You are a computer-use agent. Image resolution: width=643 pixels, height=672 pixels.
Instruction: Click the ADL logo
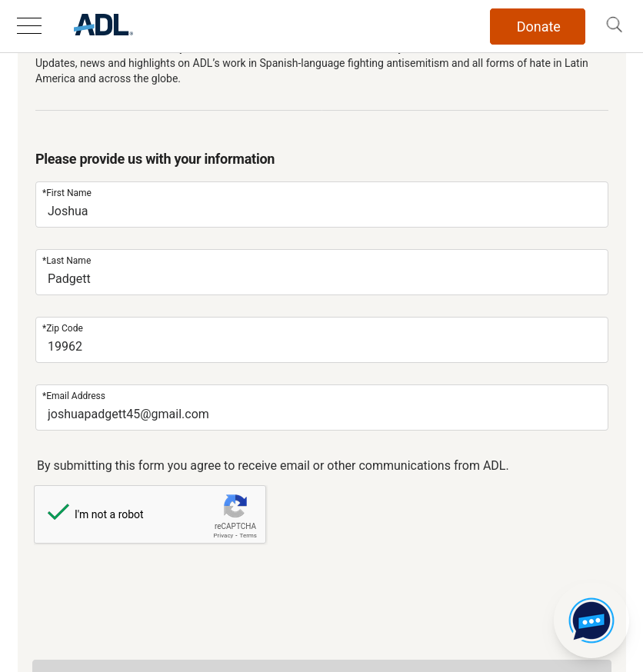103,25
